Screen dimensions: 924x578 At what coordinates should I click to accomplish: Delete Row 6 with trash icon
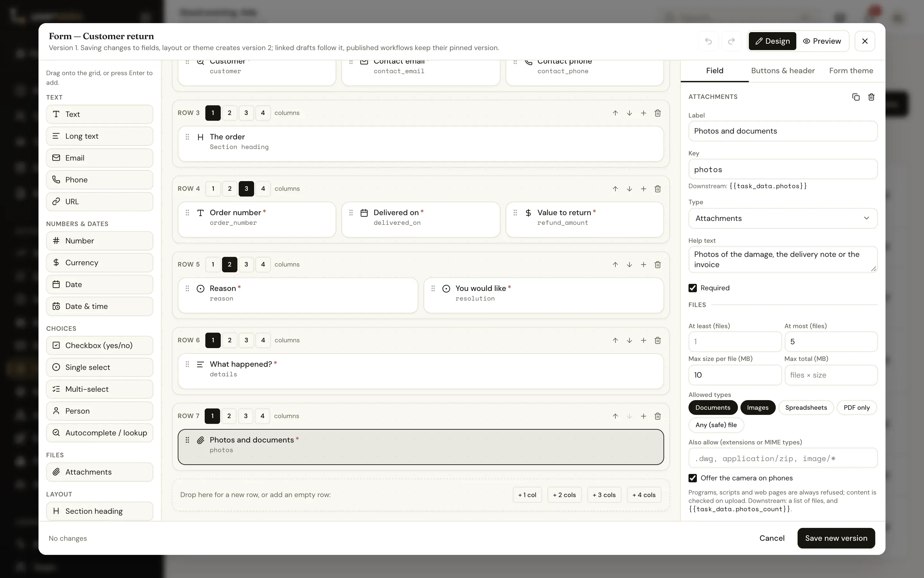point(657,340)
